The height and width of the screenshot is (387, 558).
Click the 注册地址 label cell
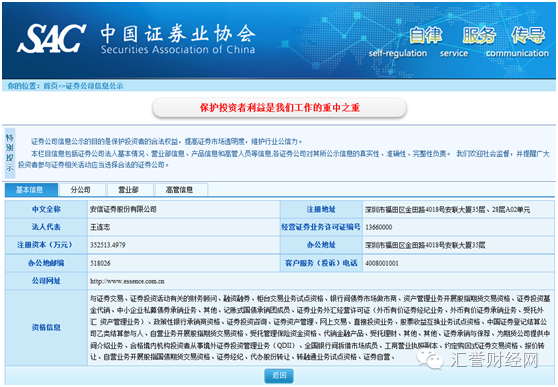point(321,209)
